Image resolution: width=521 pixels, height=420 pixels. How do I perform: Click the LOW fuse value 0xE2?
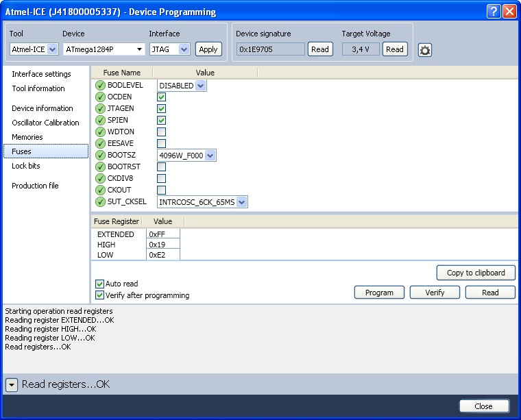tap(163, 255)
